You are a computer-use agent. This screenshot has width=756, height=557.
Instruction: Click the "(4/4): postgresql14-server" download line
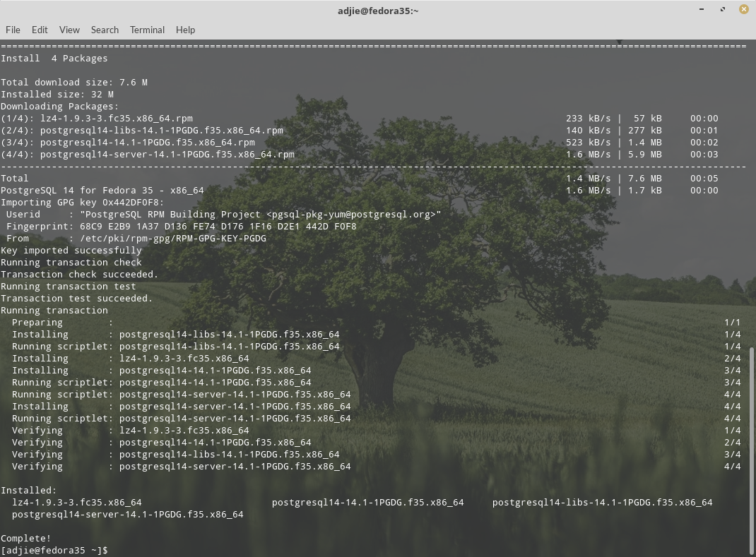click(x=359, y=155)
